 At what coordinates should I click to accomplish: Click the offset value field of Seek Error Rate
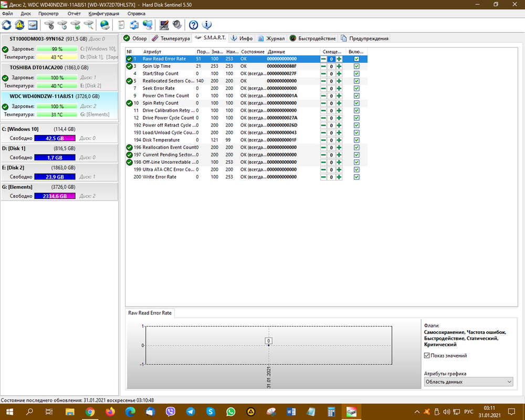(331, 88)
